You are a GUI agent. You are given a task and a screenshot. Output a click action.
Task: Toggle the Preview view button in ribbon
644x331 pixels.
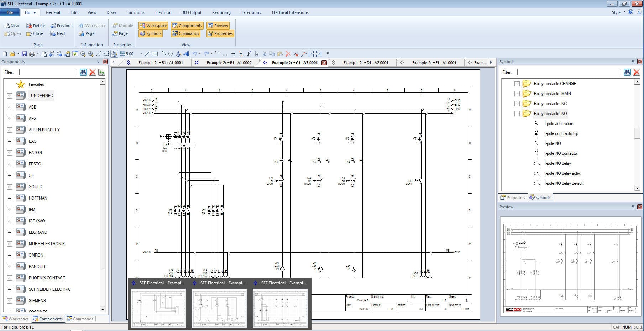click(218, 26)
